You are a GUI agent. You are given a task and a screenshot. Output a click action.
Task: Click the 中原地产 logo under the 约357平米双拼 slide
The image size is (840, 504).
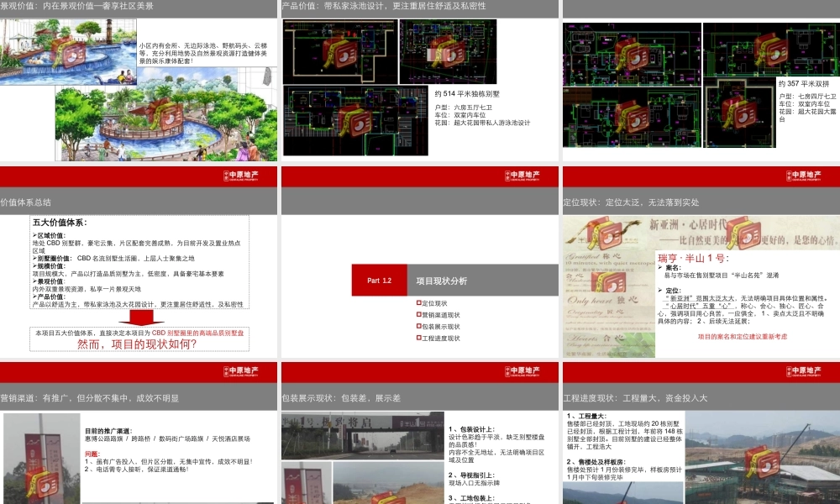coord(804,176)
